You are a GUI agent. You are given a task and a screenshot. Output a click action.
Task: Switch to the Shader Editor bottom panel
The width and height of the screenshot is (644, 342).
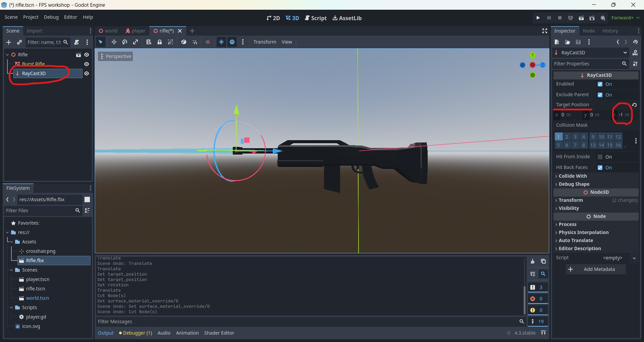[x=219, y=333]
